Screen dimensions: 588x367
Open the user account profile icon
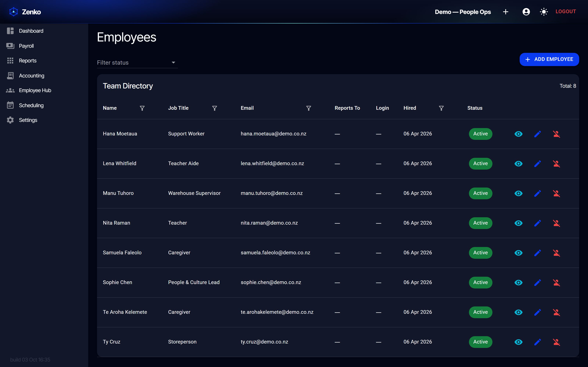click(526, 12)
